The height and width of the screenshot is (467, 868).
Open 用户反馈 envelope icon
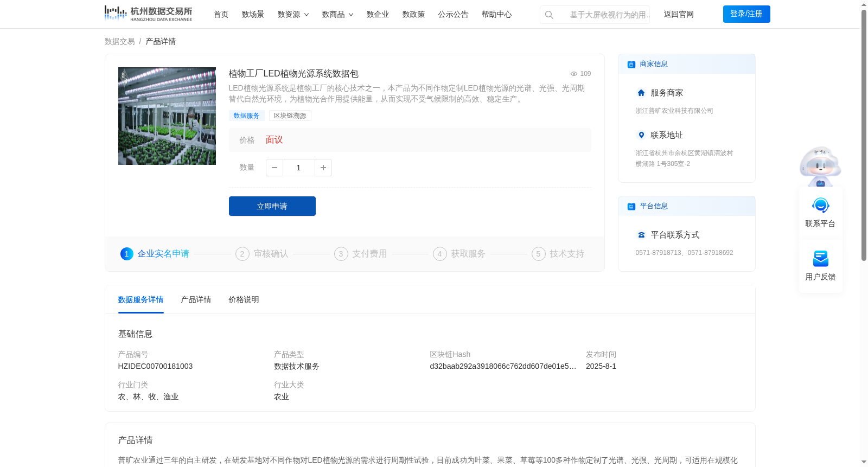click(820, 259)
